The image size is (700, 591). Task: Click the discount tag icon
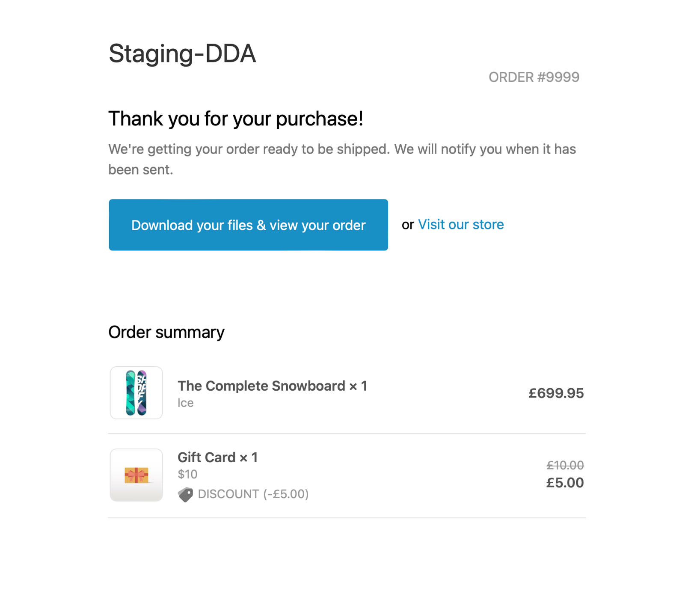point(185,494)
